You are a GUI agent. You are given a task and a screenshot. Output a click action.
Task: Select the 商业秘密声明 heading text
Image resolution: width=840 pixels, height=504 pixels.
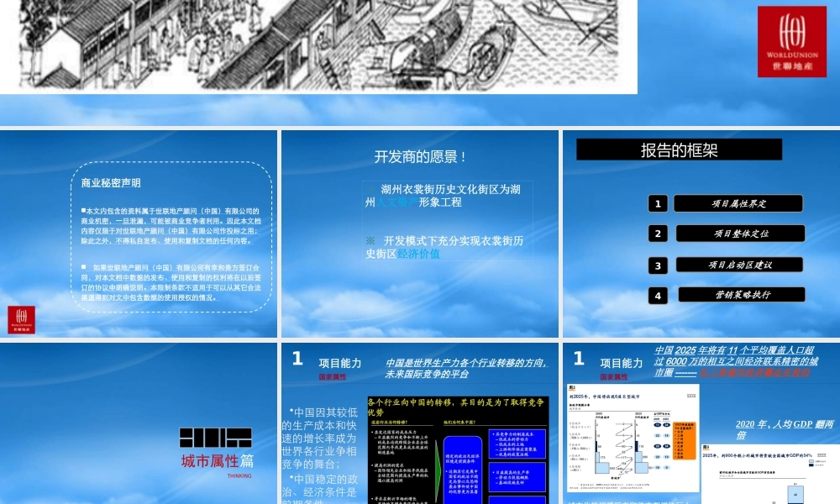click(111, 183)
